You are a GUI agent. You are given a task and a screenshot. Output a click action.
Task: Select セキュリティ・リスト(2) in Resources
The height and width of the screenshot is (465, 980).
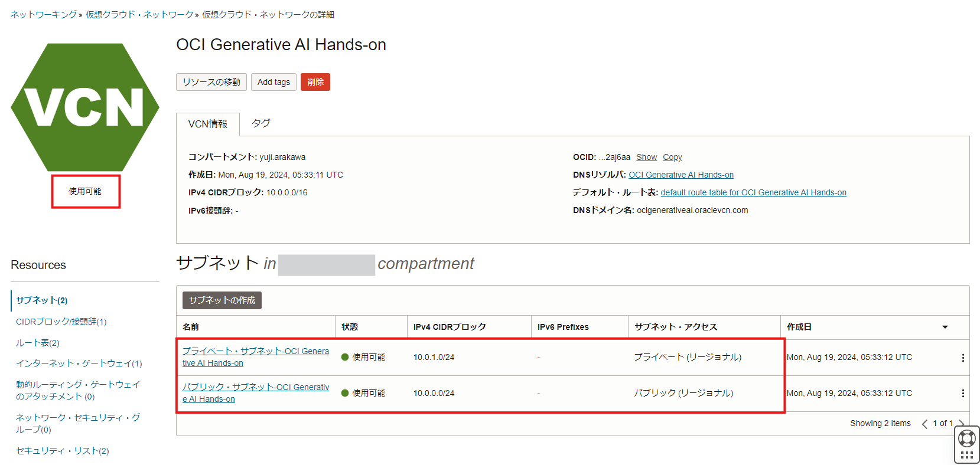(63, 451)
